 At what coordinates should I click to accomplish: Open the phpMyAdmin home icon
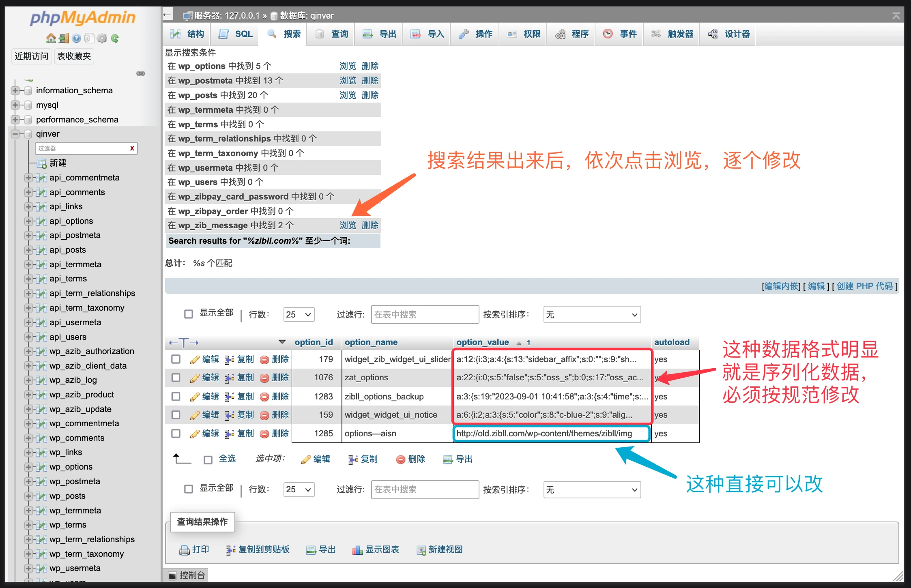pyautogui.click(x=51, y=38)
